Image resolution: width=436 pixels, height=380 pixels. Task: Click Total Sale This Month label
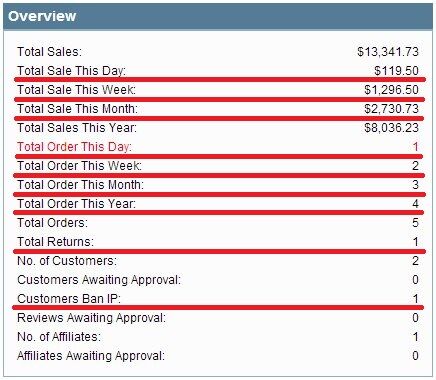[77, 109]
